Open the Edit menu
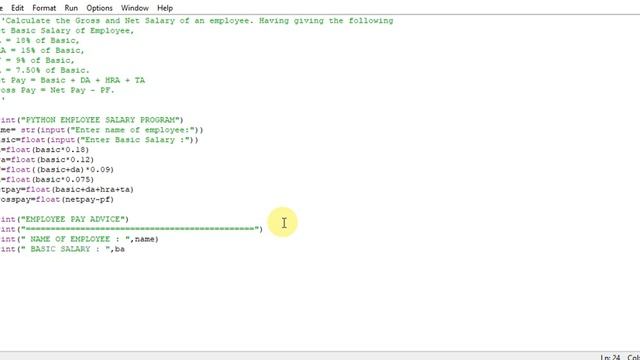The width and height of the screenshot is (640, 360). click(17, 8)
